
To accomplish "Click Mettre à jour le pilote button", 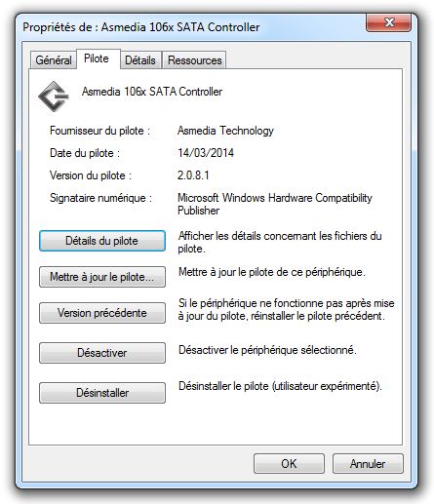I will 102,277.
